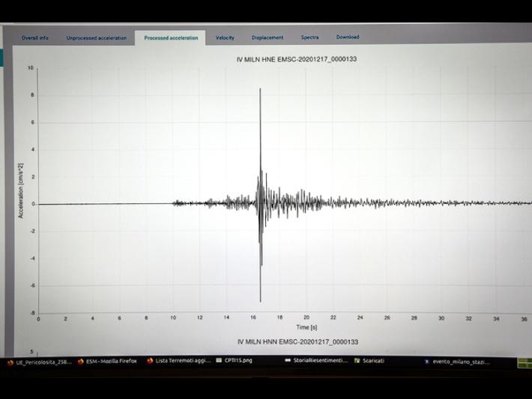Click the Firefox icon beside UE_Pericolosita
The image size is (532, 399).
pos(10,362)
